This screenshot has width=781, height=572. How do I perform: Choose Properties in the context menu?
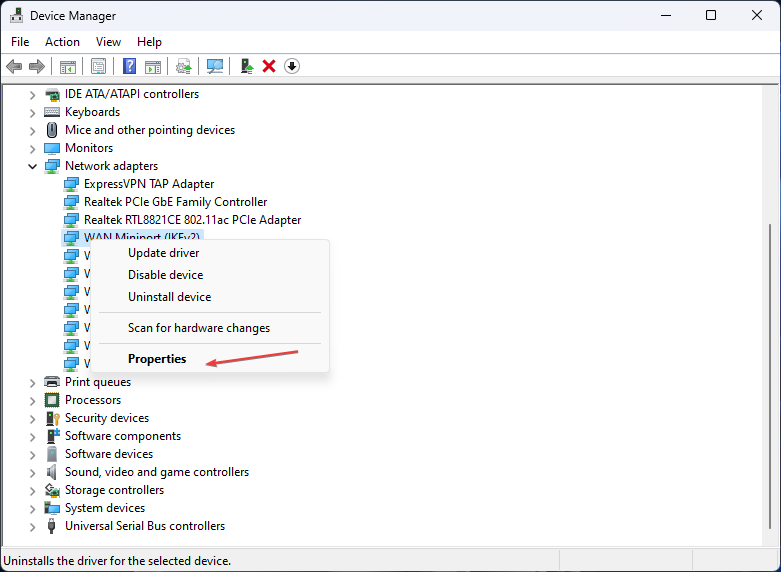coord(157,359)
